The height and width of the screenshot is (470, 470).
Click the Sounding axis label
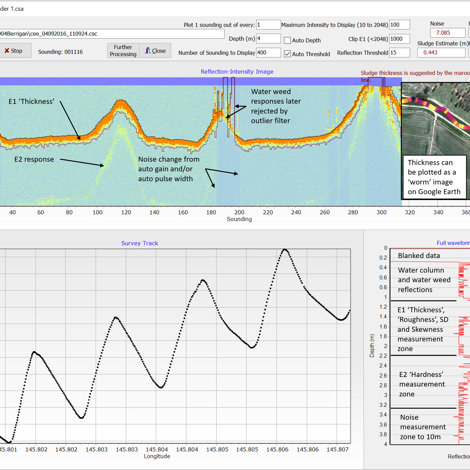[x=239, y=219]
